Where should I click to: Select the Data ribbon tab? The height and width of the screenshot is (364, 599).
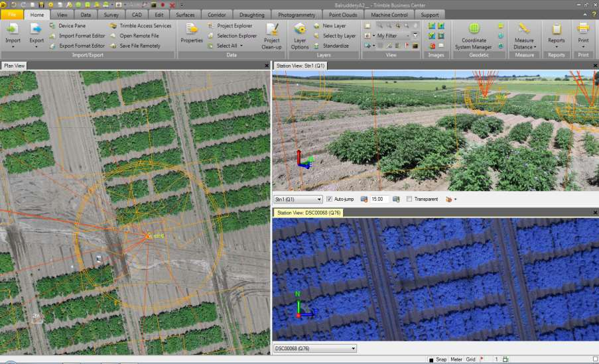[86, 15]
